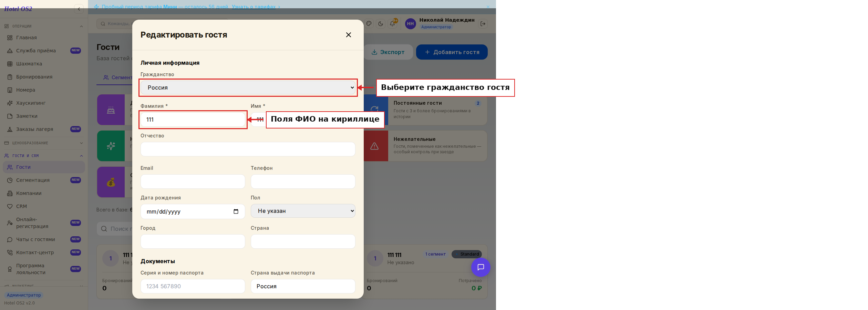This screenshot has height=310, width=868.
Task: Collapse the Операции section
Action: pyautogui.click(x=44, y=26)
